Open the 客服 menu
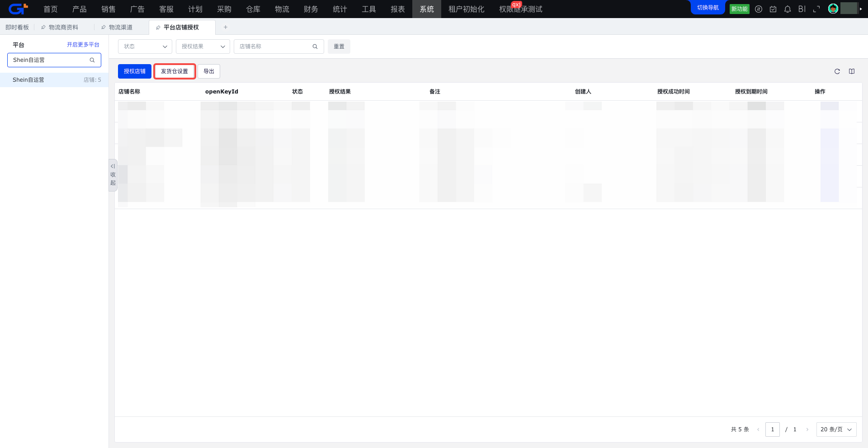Image resolution: width=868 pixels, height=448 pixels. 166,9
